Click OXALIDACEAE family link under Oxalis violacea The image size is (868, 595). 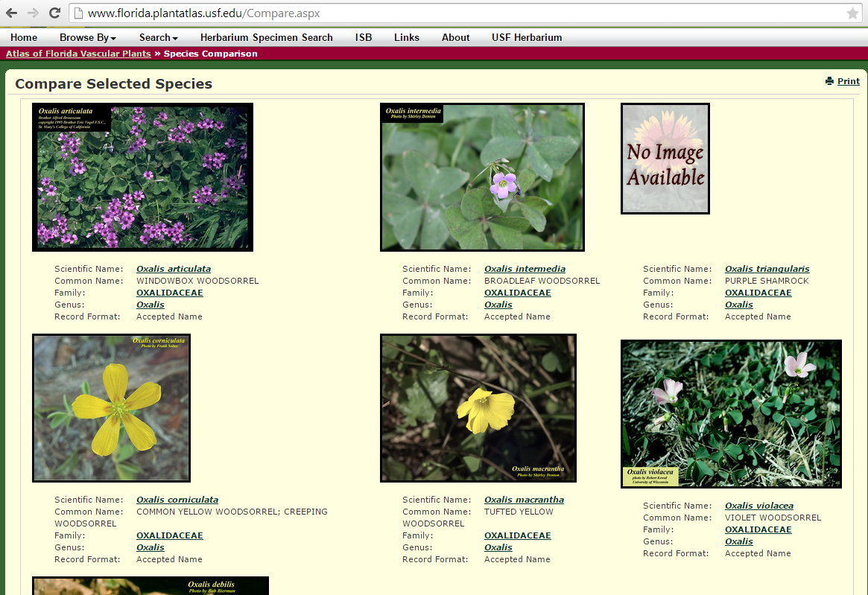coord(758,529)
